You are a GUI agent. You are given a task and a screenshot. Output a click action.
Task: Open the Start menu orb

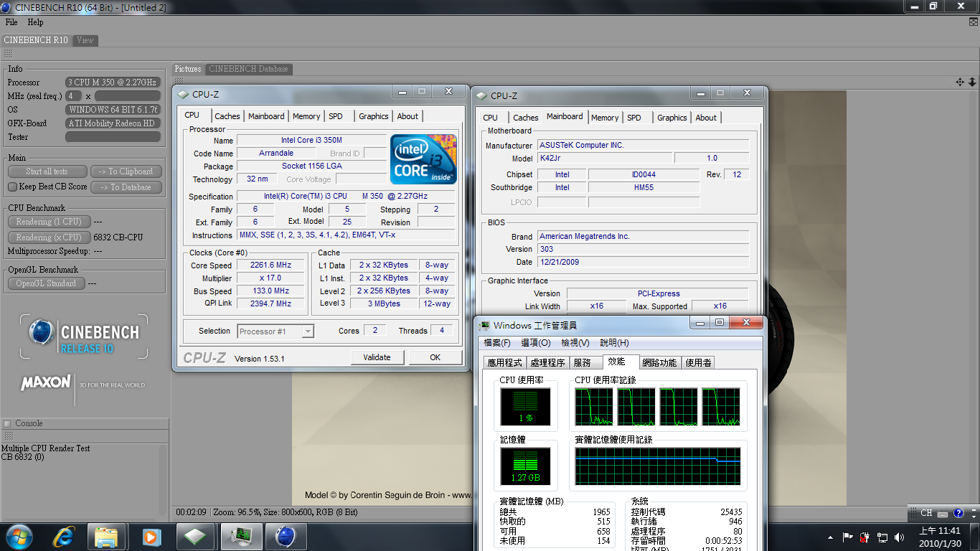[19, 536]
